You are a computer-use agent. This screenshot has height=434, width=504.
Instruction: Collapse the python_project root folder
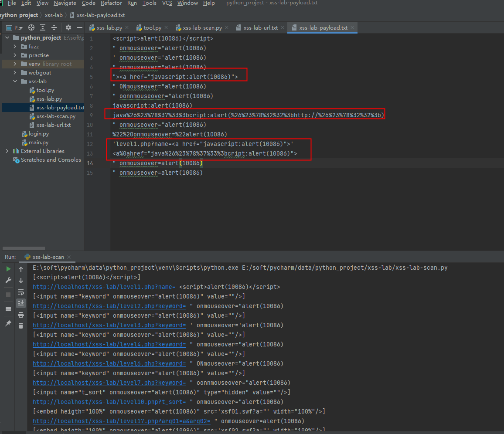pos(7,37)
